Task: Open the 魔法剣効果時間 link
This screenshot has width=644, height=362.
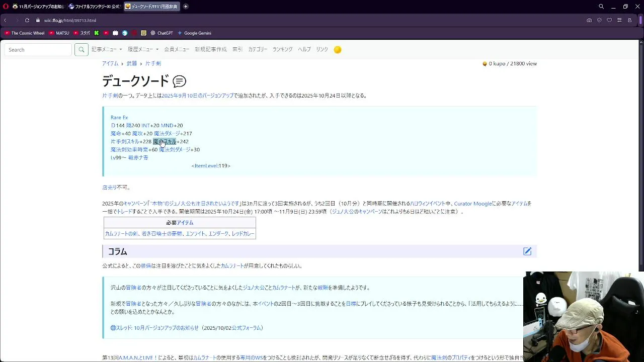Action: 129,150
